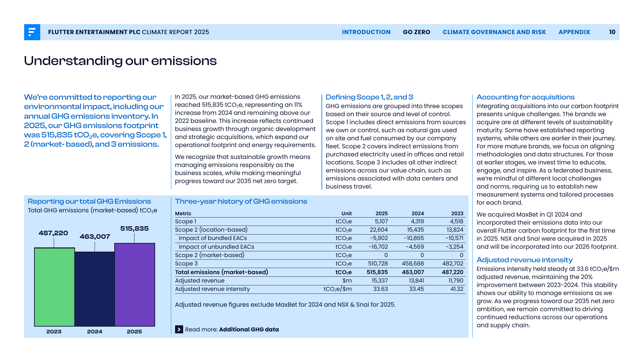The image size is (644, 362).
Task: Click the Metric column header
Action: point(183,214)
